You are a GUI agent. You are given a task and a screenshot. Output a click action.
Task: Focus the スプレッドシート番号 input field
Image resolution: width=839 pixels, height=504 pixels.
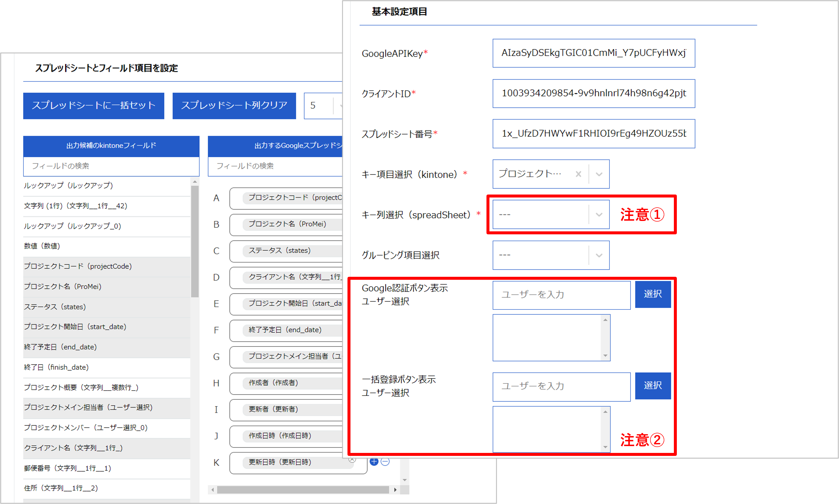pyautogui.click(x=593, y=133)
